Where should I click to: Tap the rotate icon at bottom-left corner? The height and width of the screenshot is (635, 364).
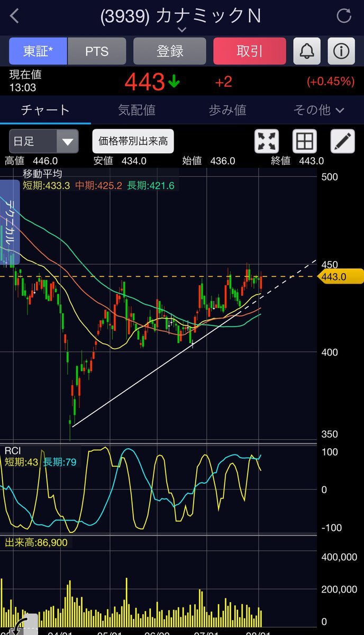(20, 624)
